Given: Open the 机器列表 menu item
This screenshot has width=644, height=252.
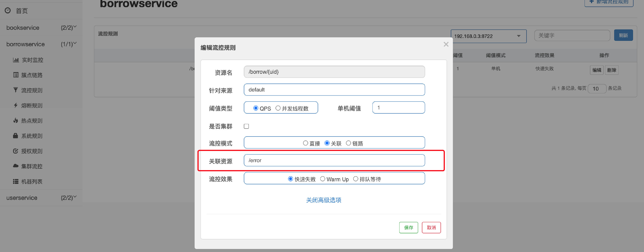Looking at the screenshot, I should [x=31, y=182].
